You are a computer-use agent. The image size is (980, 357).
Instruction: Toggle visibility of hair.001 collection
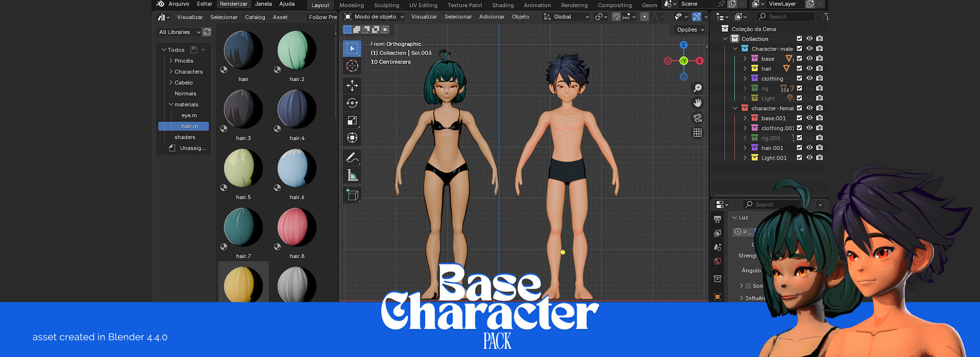click(809, 147)
